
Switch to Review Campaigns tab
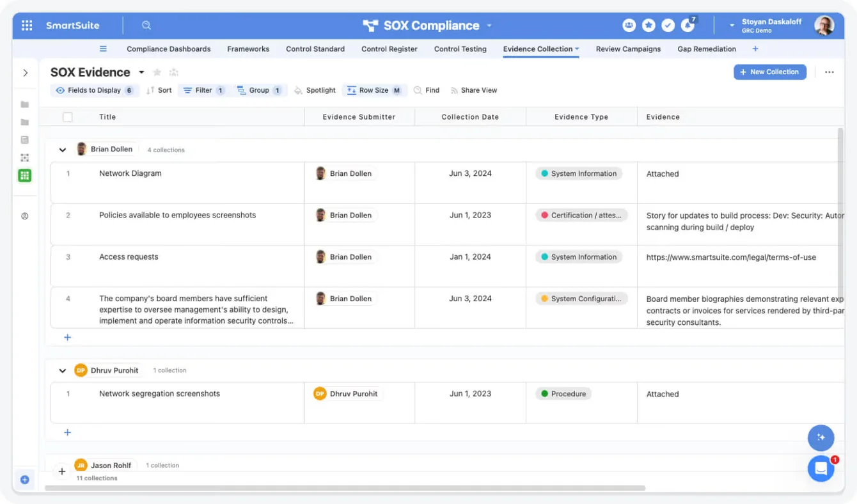pyautogui.click(x=628, y=49)
